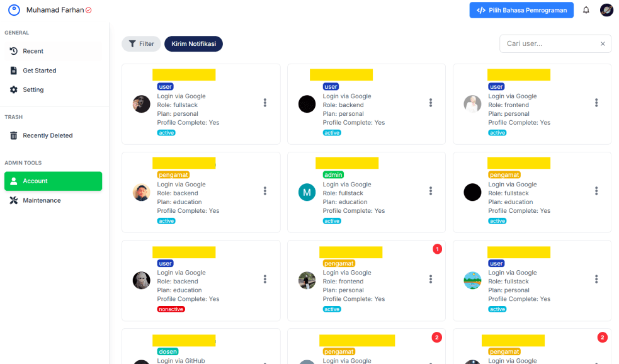
Task: Open three-dot menu on first fullstack user card
Action: tap(265, 103)
